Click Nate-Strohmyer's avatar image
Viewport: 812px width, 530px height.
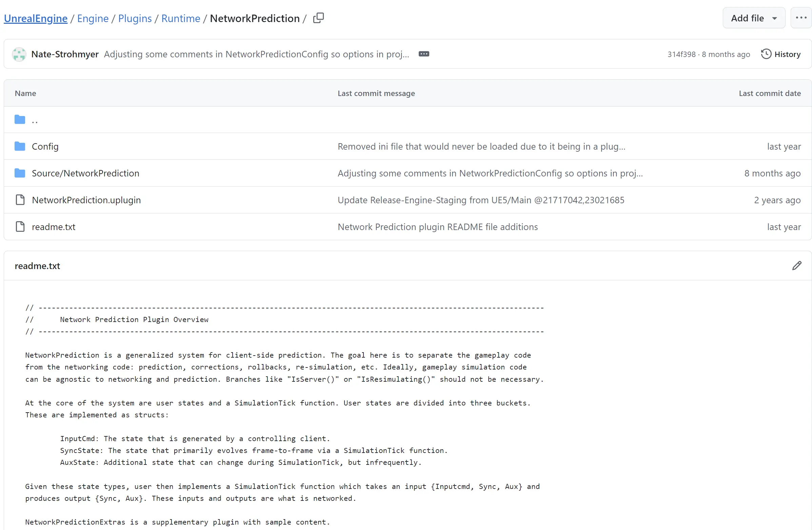coord(19,54)
